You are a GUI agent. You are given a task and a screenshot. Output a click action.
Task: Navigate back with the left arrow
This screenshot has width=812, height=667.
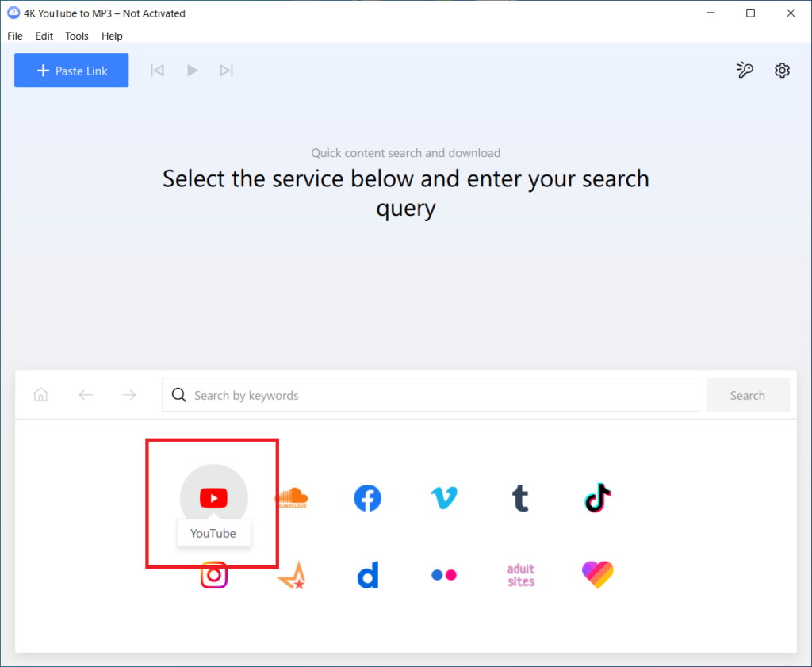pos(86,395)
